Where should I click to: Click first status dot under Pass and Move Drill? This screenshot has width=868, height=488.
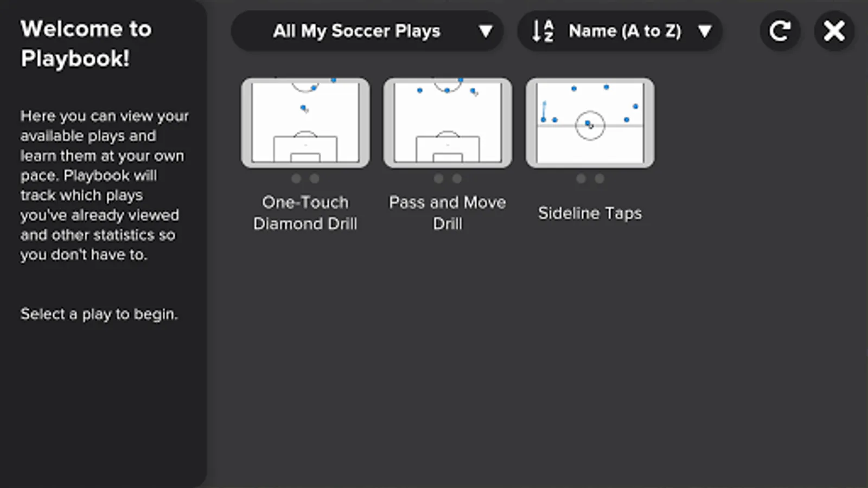(438, 178)
